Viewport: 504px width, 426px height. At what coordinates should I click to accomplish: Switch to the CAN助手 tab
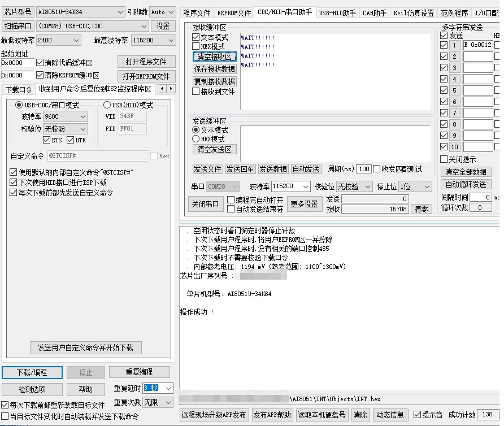(x=375, y=13)
